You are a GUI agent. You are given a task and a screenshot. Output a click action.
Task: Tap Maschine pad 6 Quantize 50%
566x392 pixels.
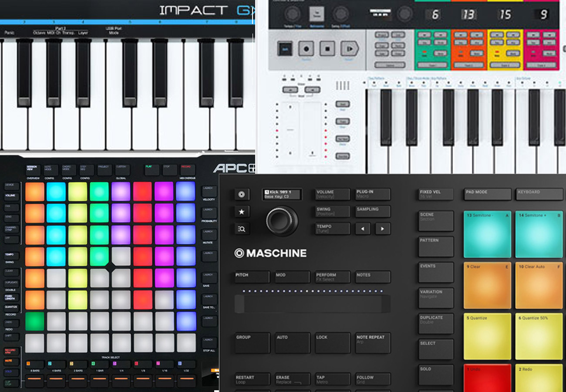click(539, 336)
